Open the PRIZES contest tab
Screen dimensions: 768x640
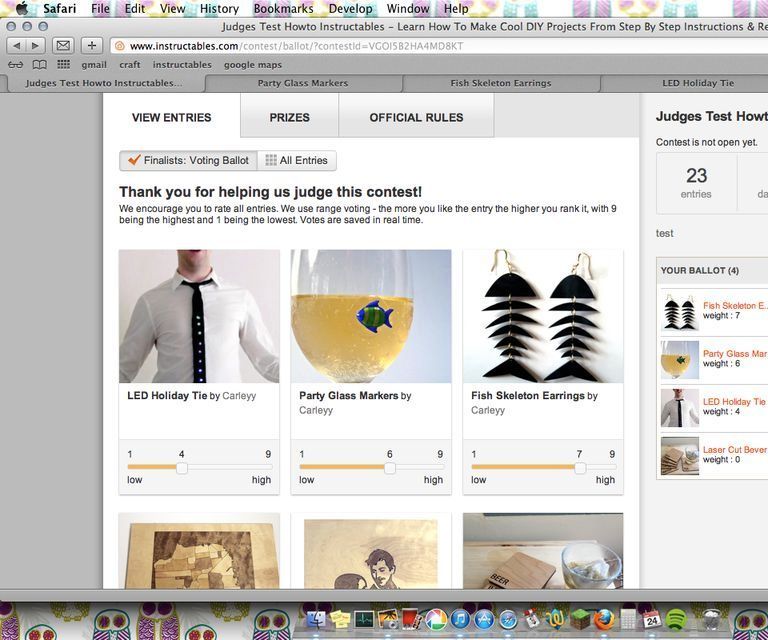[x=289, y=118]
